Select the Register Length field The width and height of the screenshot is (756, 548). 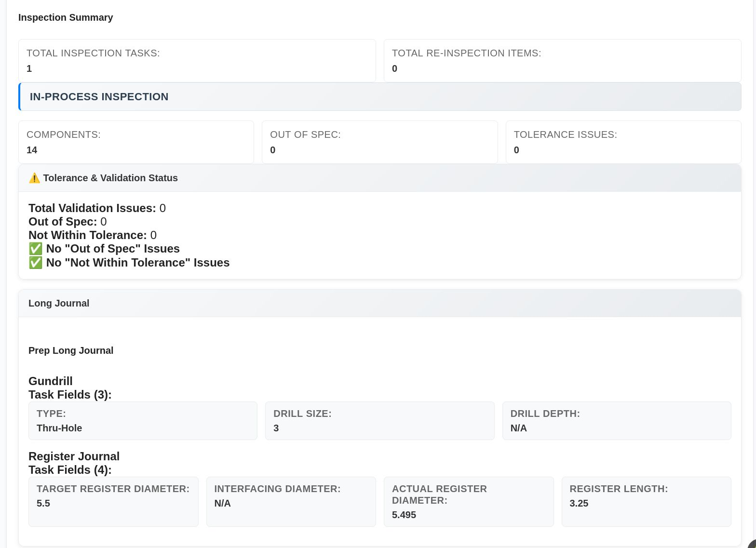click(x=646, y=502)
